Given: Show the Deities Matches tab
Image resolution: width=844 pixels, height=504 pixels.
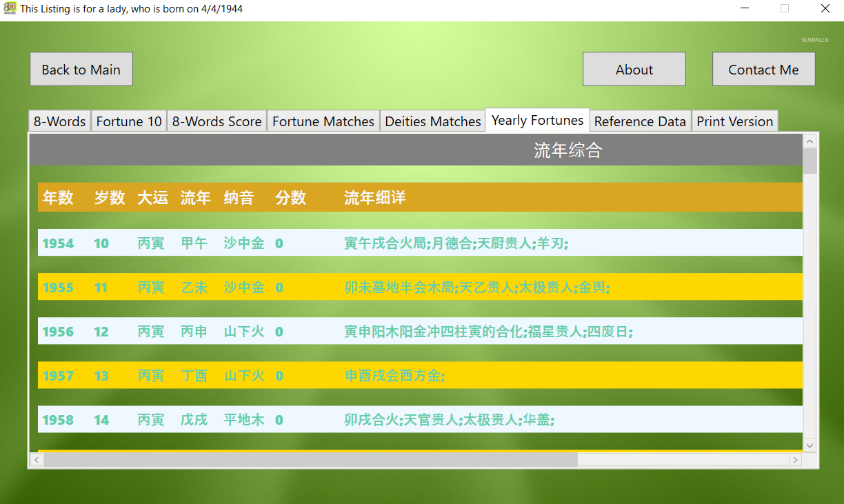Looking at the screenshot, I should tap(432, 121).
